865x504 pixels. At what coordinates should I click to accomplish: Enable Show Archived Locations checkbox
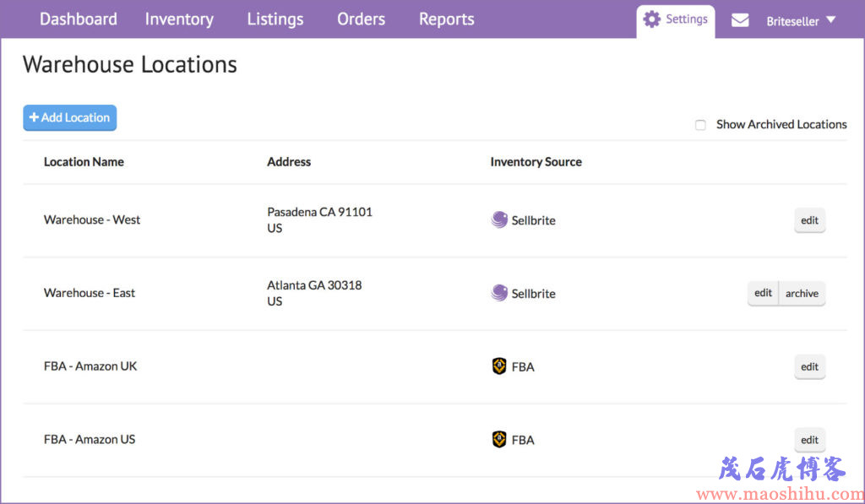700,125
